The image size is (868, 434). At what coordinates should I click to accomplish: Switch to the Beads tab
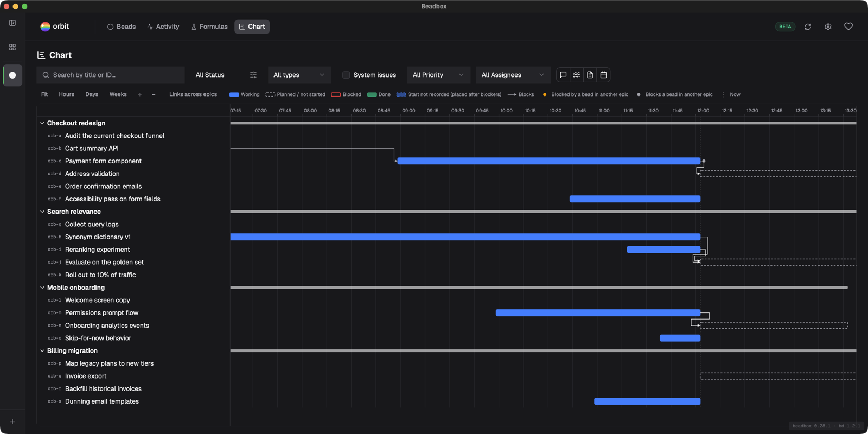(x=122, y=27)
